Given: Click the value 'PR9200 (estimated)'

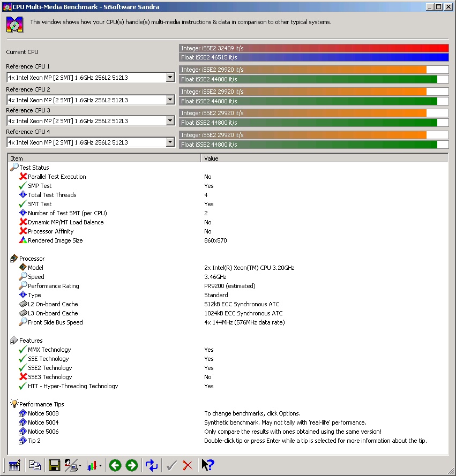Looking at the screenshot, I should point(230,286).
